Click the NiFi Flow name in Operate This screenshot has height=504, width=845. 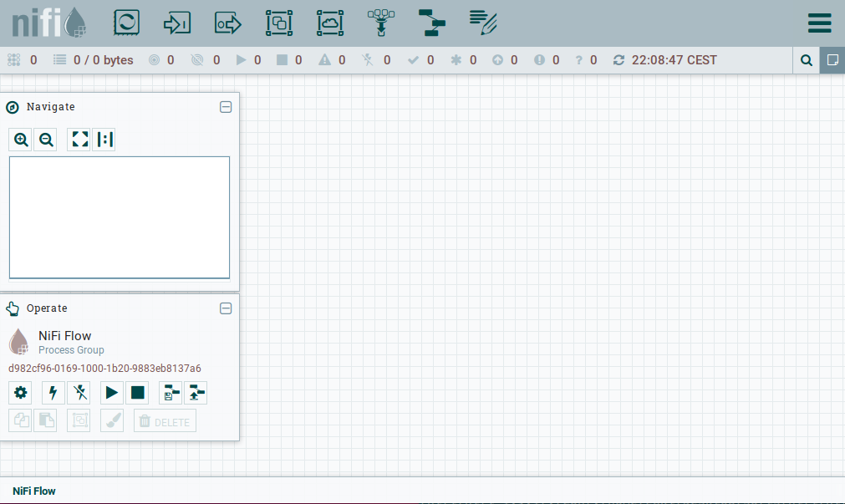64,336
